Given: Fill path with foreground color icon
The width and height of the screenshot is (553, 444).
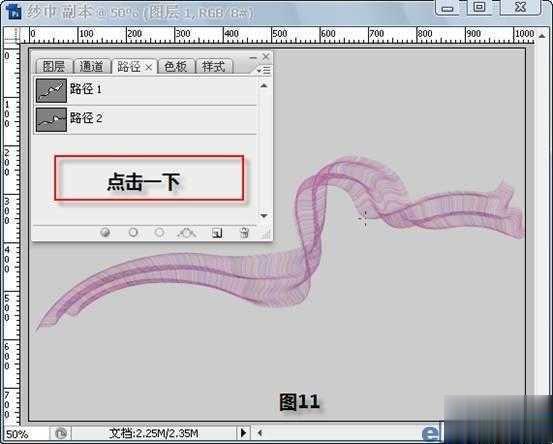Looking at the screenshot, I should click(x=105, y=232).
